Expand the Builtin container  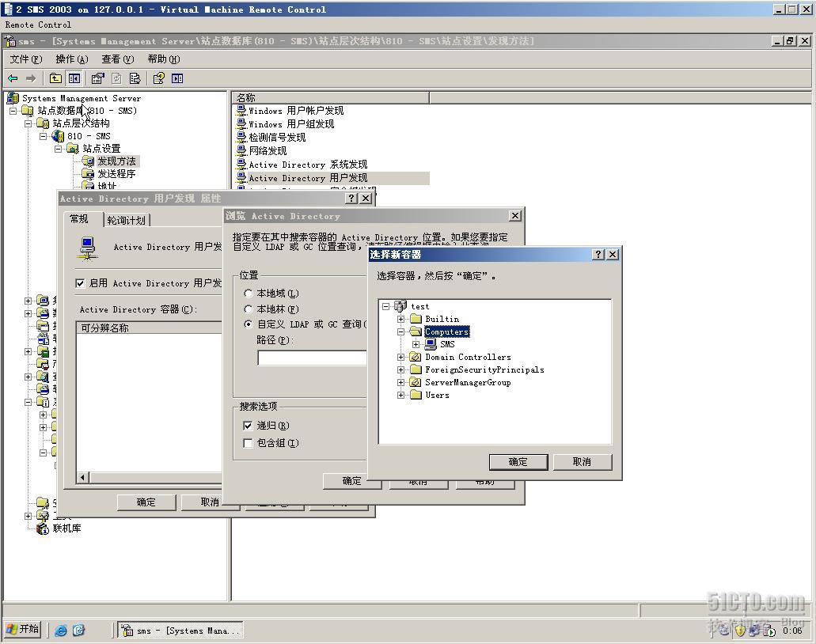[400, 319]
